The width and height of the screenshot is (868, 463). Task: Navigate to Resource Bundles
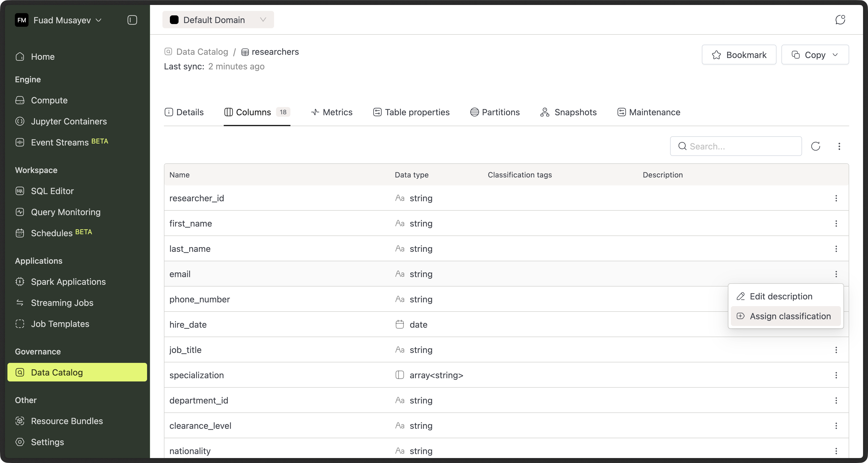(x=67, y=421)
